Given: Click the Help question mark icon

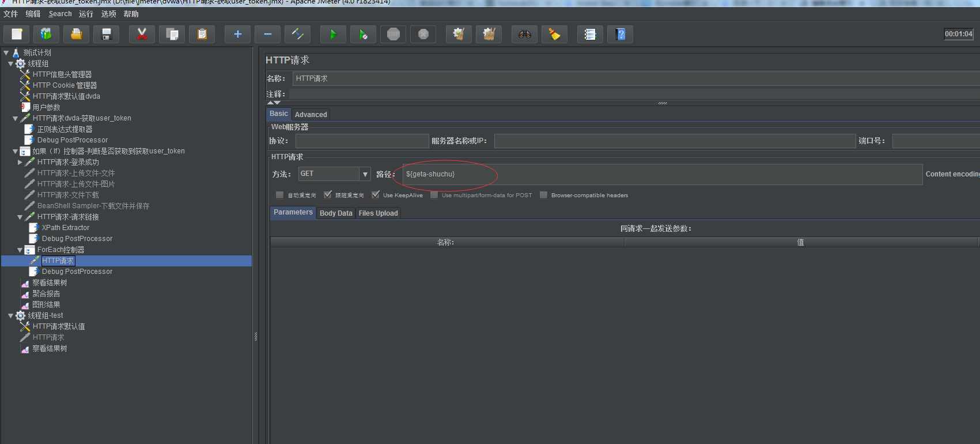Looking at the screenshot, I should (x=620, y=34).
